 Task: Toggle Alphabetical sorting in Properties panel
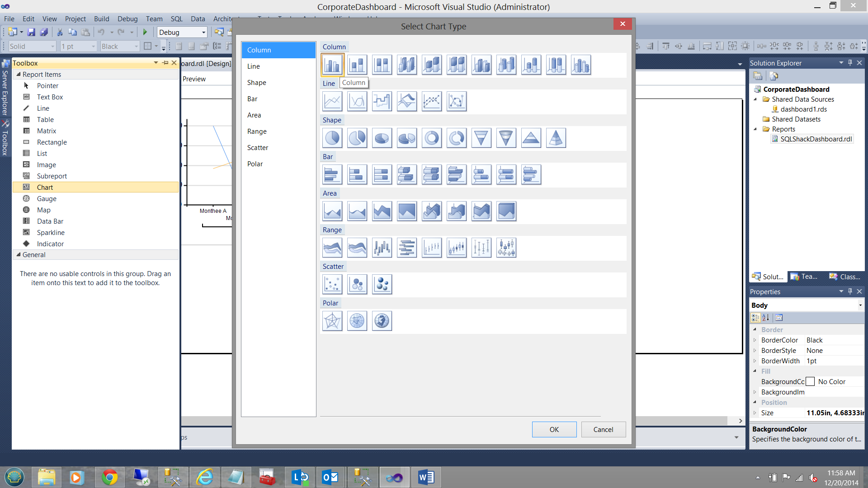tap(766, 318)
